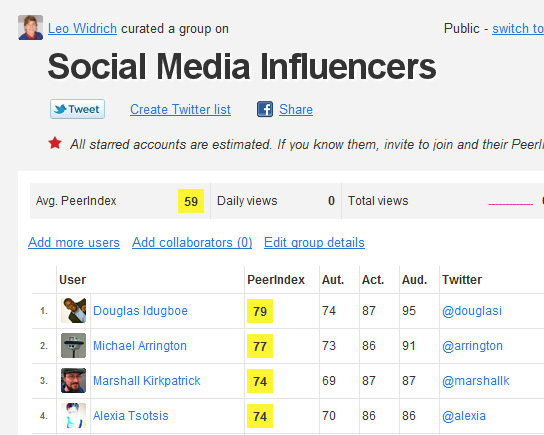Viewport: 544px width, 435px height.
Task: Click Alexia Tsotsis's authority value 70
Action: (x=329, y=416)
